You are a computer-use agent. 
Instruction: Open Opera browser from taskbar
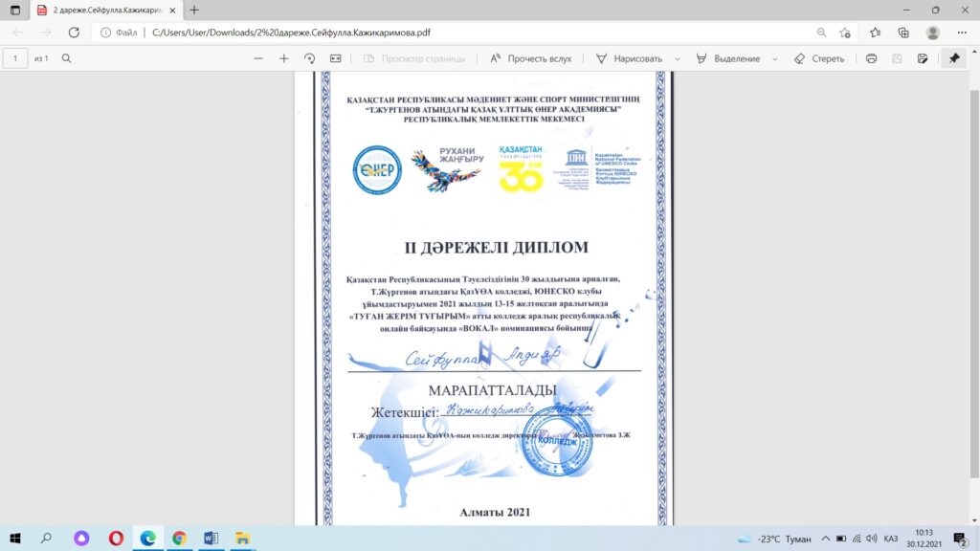[116, 538]
